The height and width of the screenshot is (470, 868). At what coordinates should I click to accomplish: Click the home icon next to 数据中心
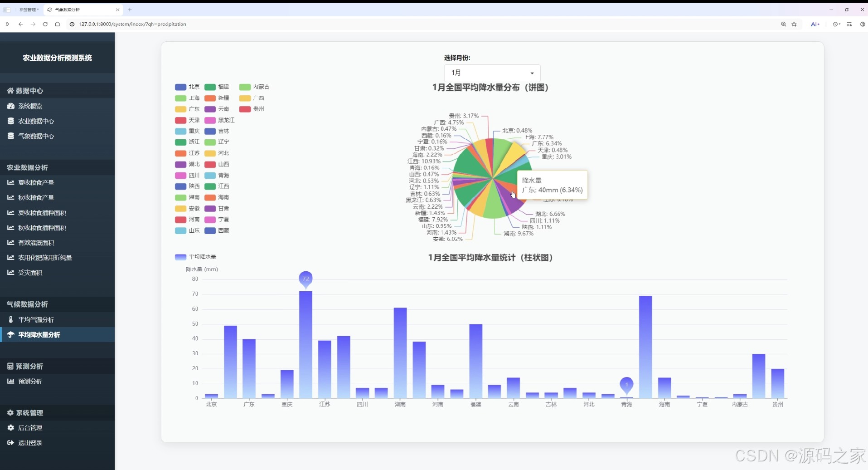coord(10,91)
